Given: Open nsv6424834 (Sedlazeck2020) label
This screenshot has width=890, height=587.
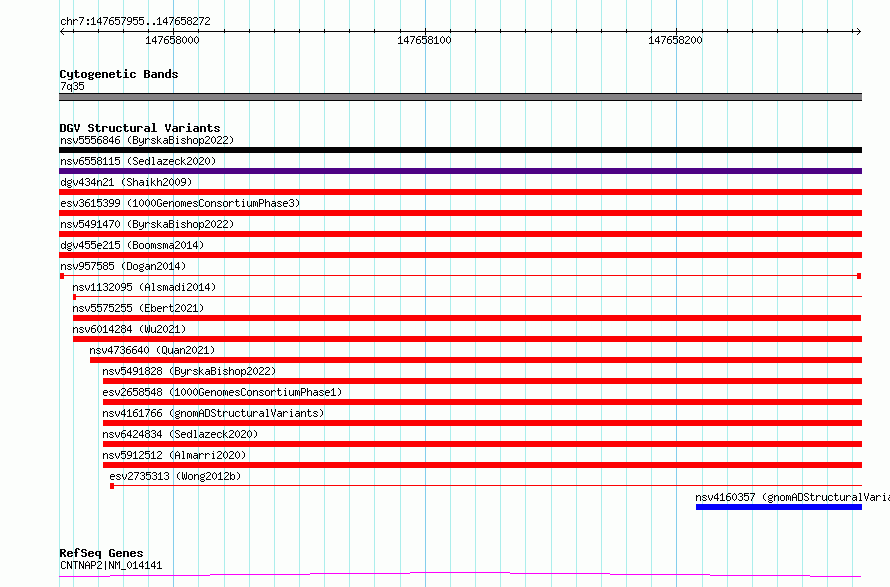Looking at the screenshot, I should tap(180, 434).
